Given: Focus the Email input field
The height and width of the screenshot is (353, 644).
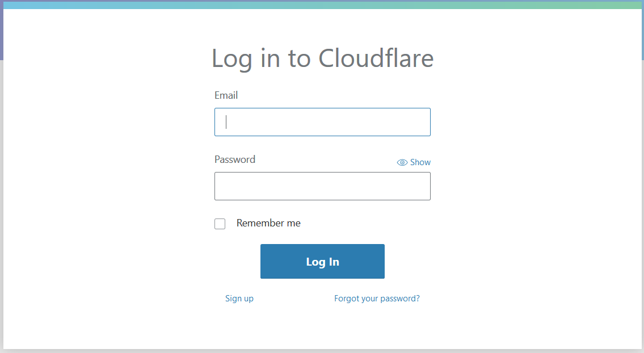Looking at the screenshot, I should [x=322, y=122].
